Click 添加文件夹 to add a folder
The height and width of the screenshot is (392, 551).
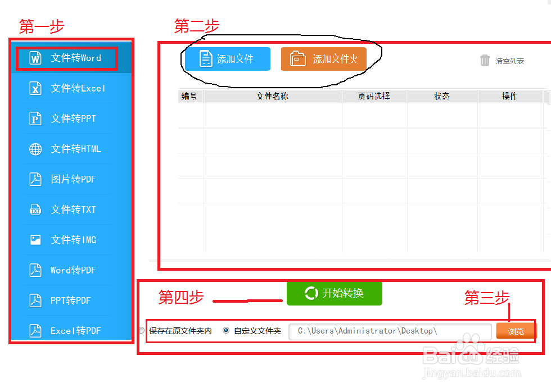[325, 58]
